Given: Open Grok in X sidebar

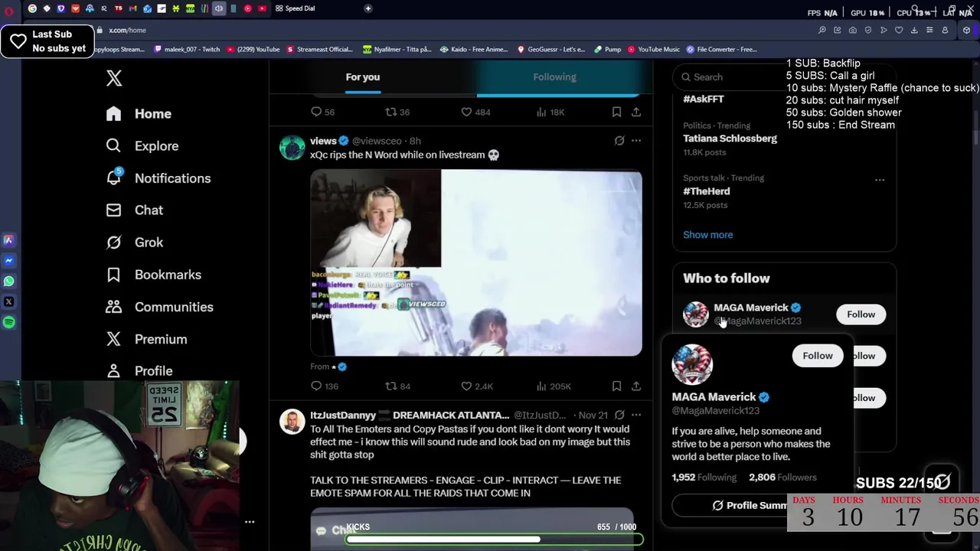Looking at the screenshot, I should (x=135, y=242).
